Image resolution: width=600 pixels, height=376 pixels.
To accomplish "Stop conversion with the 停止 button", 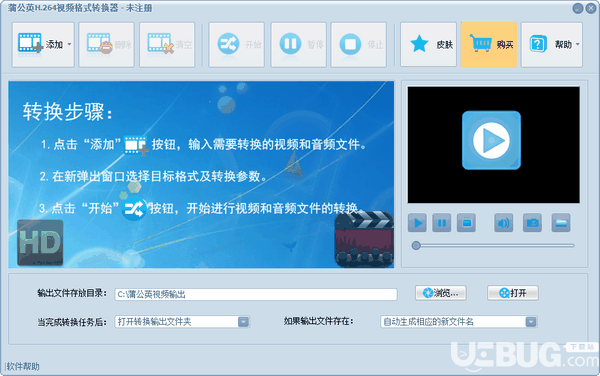I will click(x=359, y=45).
